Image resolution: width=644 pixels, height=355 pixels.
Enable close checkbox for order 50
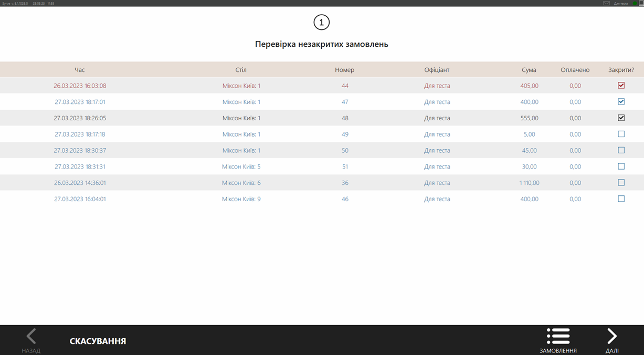(621, 150)
